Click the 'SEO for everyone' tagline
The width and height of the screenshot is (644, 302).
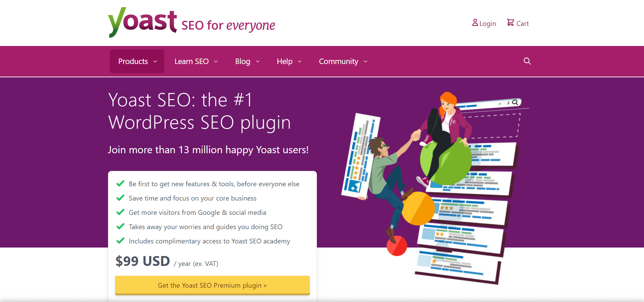click(x=228, y=25)
